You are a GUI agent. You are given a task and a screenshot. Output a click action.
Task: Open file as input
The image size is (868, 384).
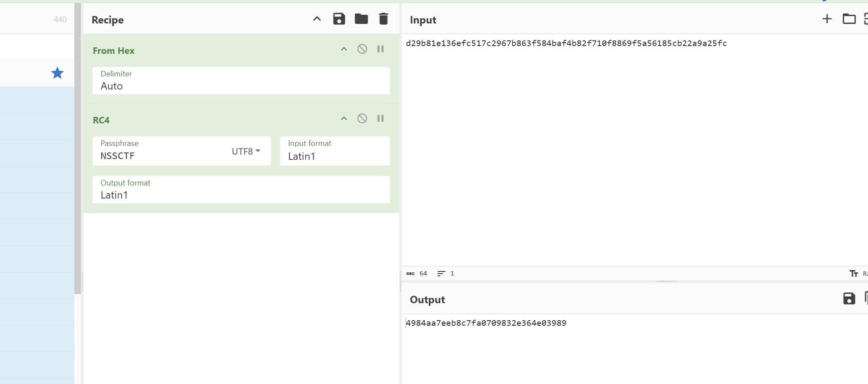click(848, 19)
